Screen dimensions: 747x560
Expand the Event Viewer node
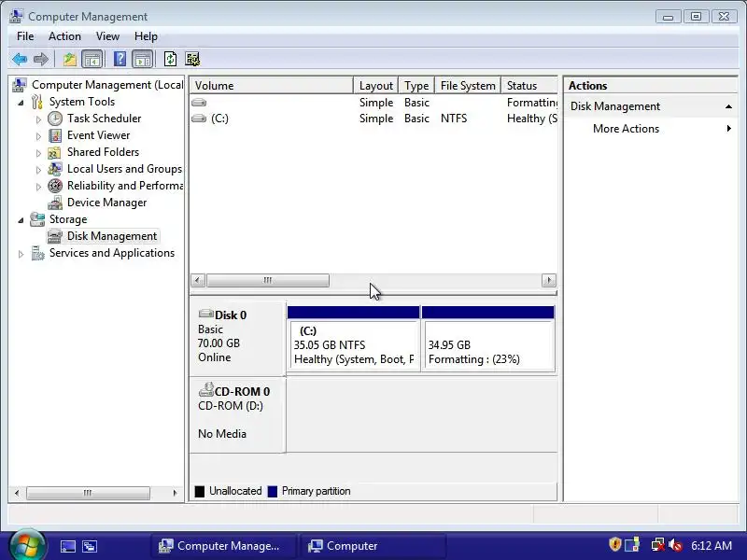pyautogui.click(x=38, y=136)
